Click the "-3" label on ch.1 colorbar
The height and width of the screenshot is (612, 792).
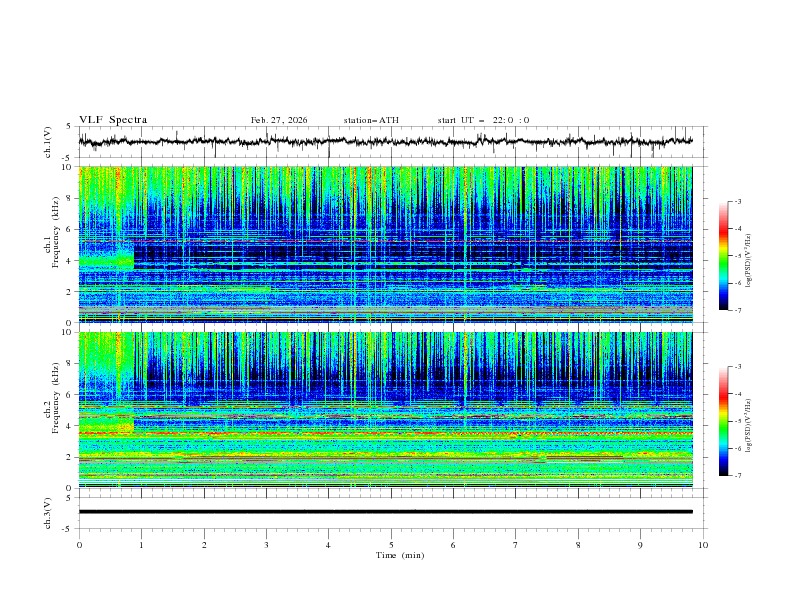pos(738,201)
